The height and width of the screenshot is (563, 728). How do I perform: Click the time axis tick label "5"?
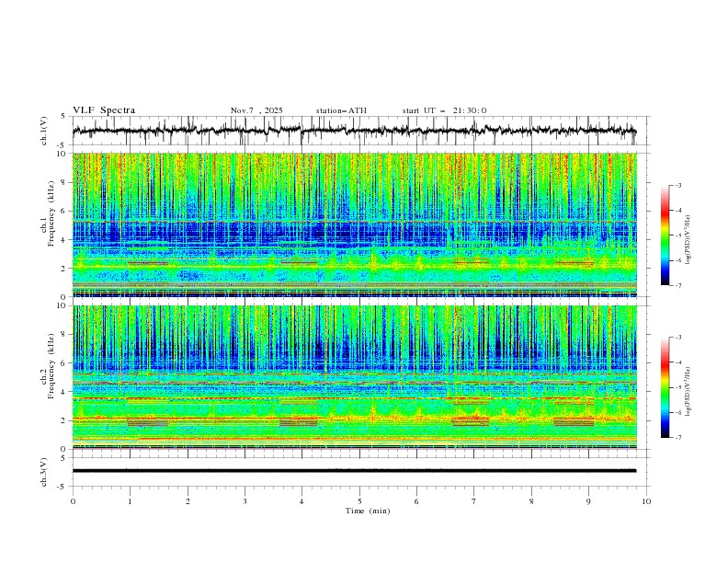pyautogui.click(x=359, y=501)
